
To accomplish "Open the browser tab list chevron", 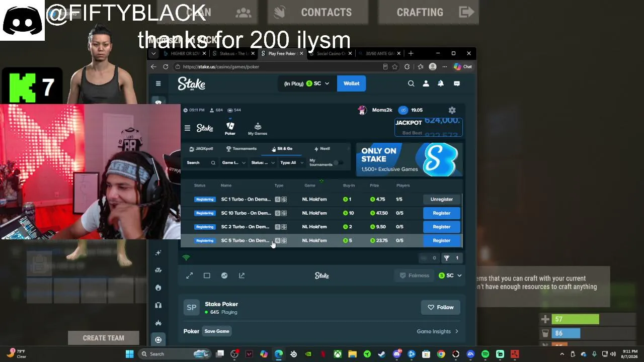I will [x=153, y=53].
